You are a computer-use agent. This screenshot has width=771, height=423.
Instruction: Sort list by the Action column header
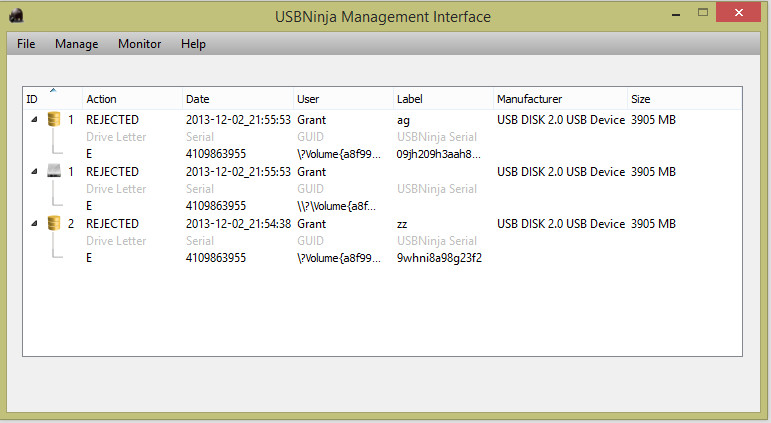click(132, 99)
